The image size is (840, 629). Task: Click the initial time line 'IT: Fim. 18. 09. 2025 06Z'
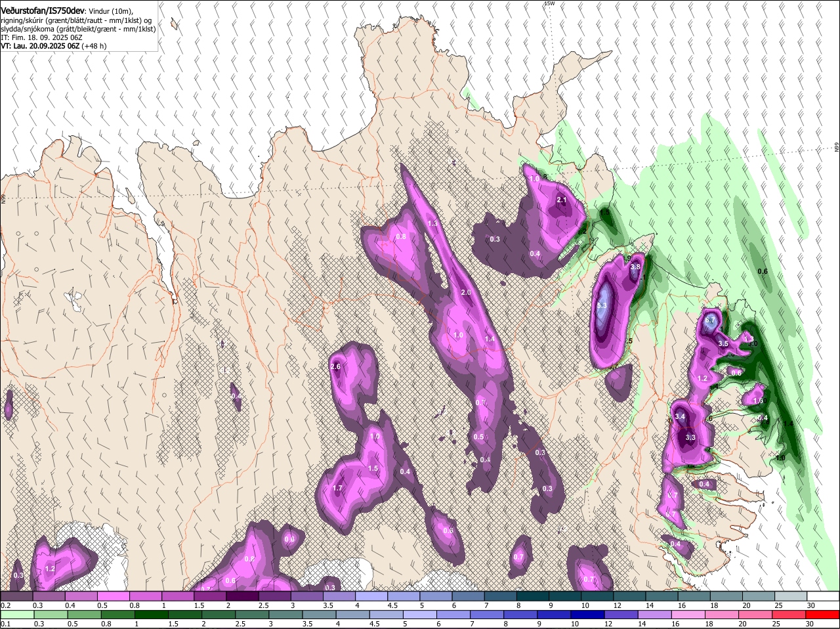41,38
